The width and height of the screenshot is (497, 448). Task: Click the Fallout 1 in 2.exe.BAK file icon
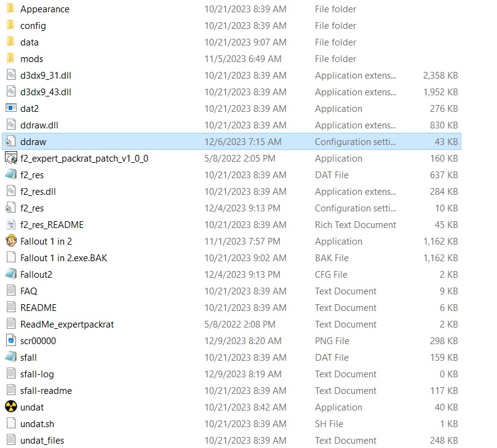(11, 257)
